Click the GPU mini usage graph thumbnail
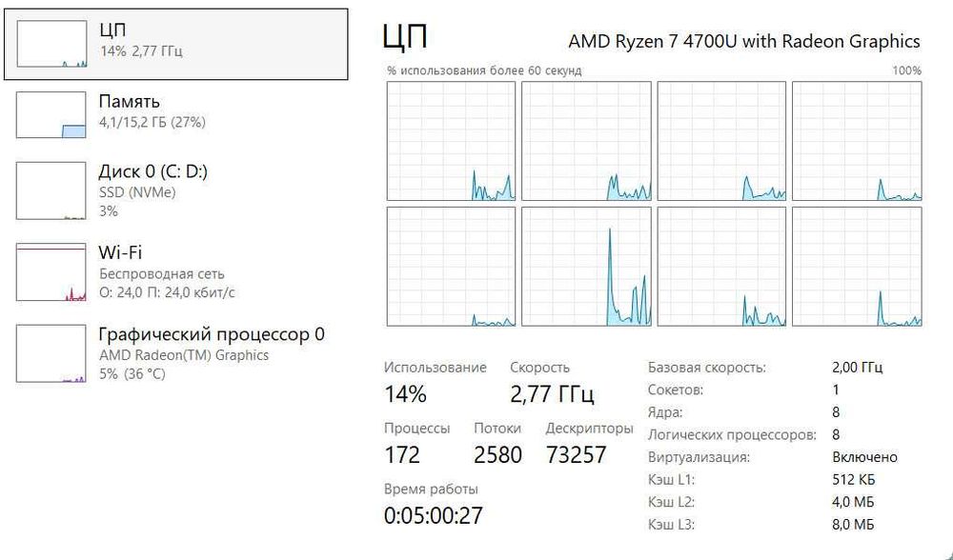Image resolution: width=953 pixels, height=560 pixels. pyautogui.click(x=51, y=353)
